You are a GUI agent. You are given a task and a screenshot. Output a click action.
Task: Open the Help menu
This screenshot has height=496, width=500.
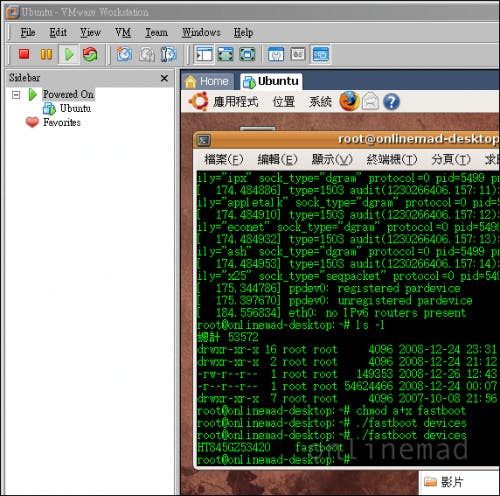[243, 32]
